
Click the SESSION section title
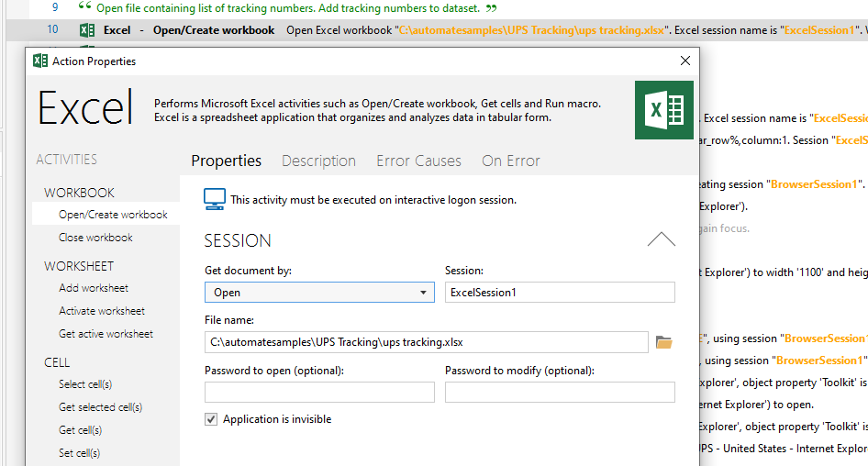[x=238, y=240]
